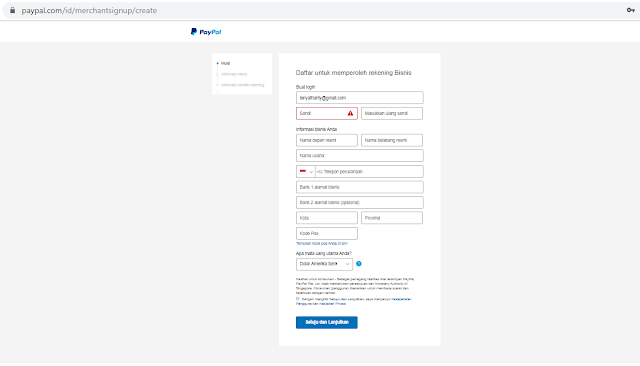Image resolution: width=640 pixels, height=366 pixels.
Task: Click the Masukkan ulang sandi field
Action: [391, 113]
